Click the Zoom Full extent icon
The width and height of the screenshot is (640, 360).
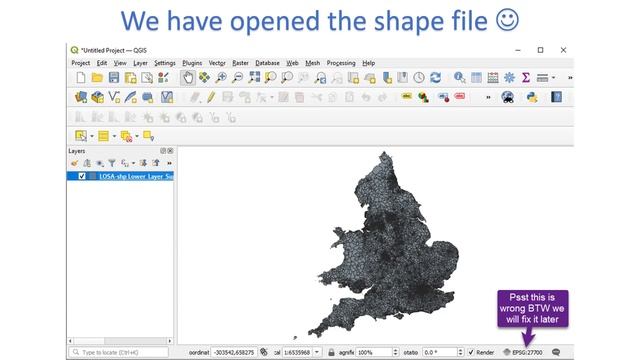click(254, 78)
